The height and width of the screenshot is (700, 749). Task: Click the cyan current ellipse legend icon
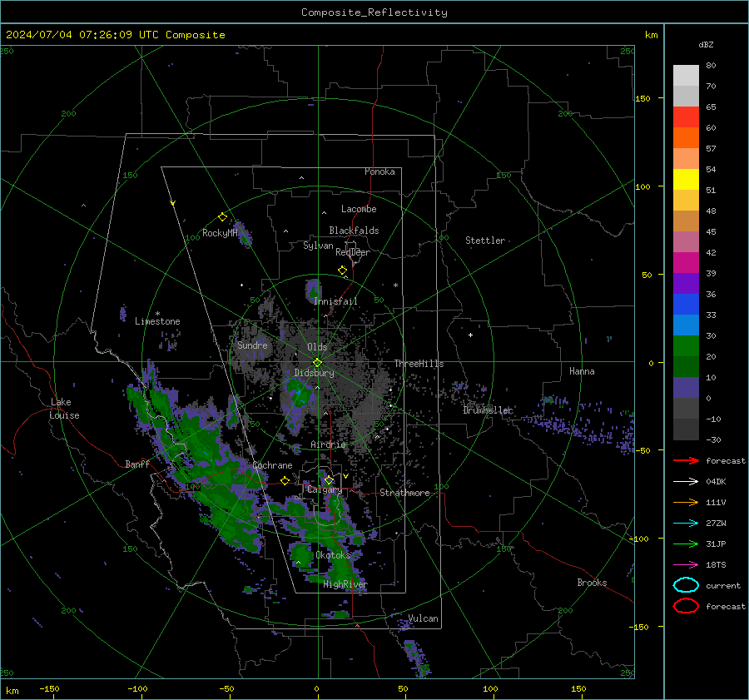pyautogui.click(x=686, y=585)
